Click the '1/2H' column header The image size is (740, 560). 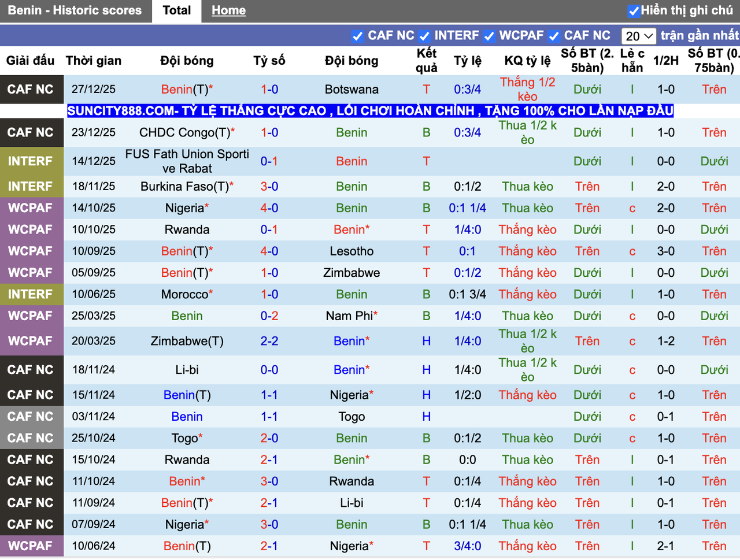[x=666, y=61]
